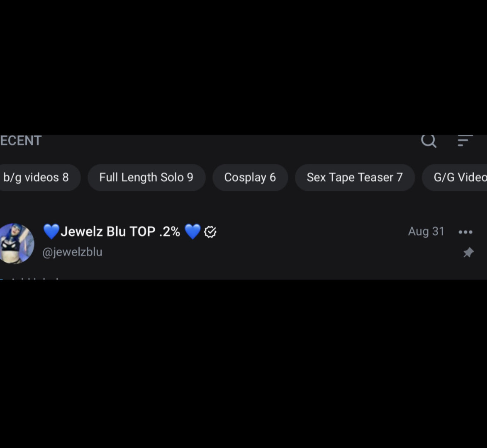The height and width of the screenshot is (448, 487).
Task: Click the RECENT section heading
Action: [x=21, y=141]
